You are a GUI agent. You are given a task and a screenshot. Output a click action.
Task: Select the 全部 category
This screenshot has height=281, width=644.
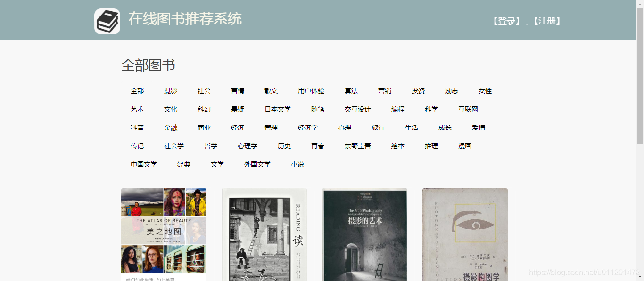pyautogui.click(x=137, y=91)
